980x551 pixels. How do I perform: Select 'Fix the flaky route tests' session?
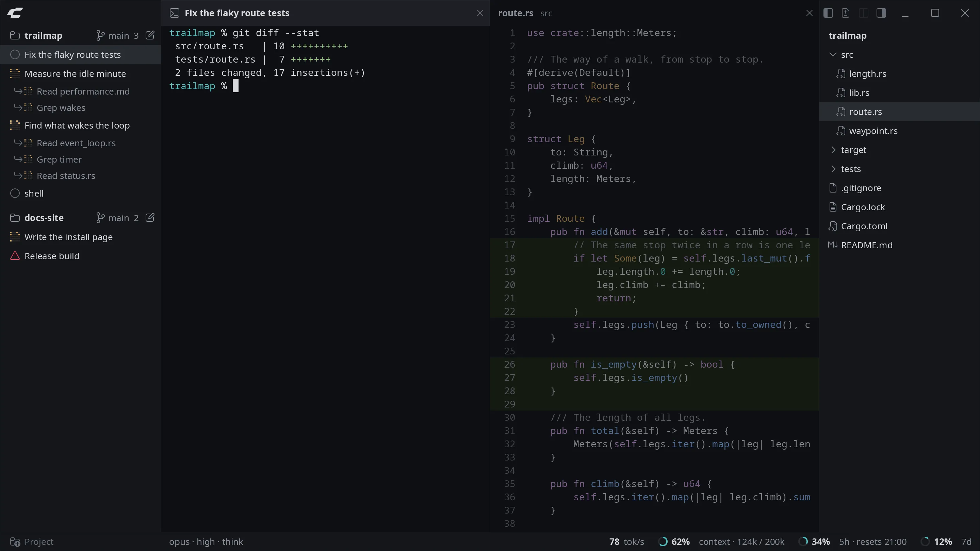pyautogui.click(x=80, y=54)
